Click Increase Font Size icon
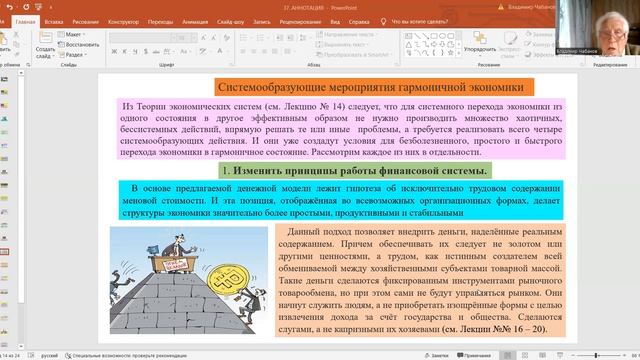 pyautogui.click(x=204, y=38)
